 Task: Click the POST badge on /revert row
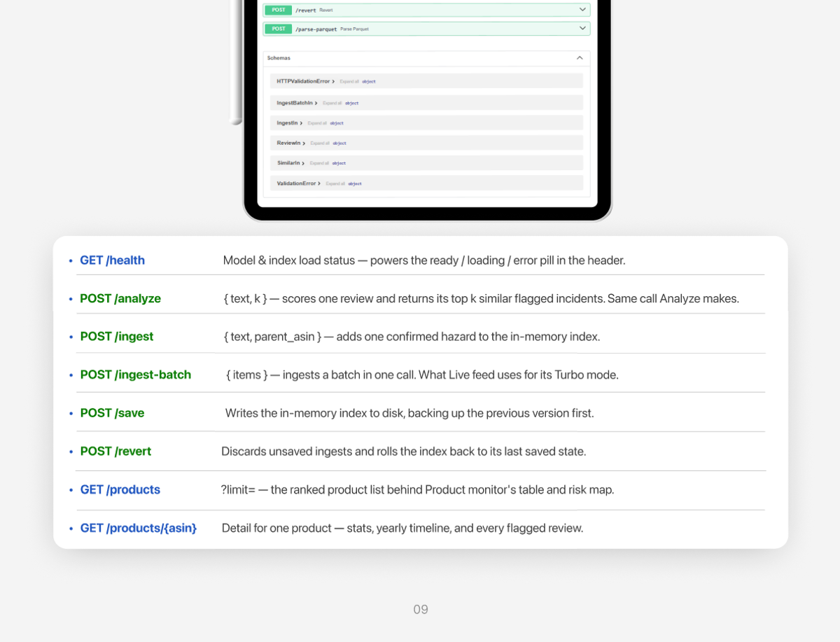(x=279, y=10)
